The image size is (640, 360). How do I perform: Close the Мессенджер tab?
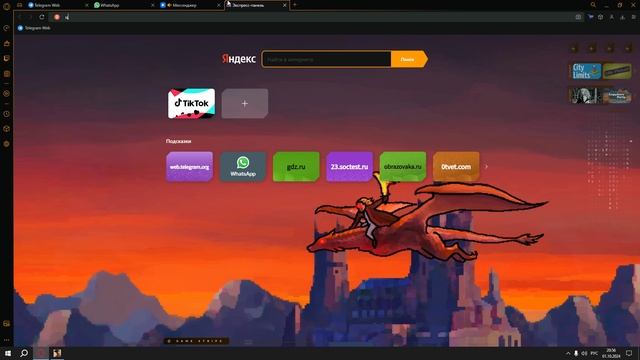[x=219, y=5]
